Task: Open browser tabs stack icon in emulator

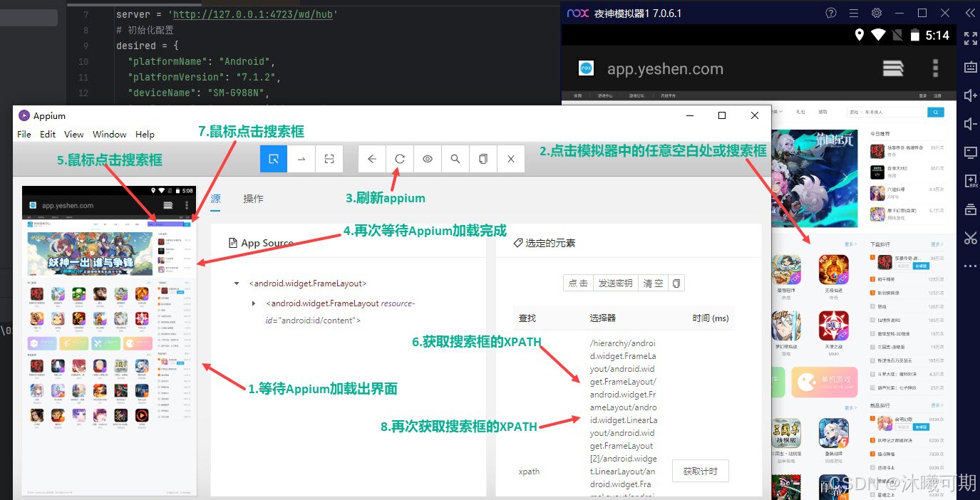Action: click(x=893, y=68)
